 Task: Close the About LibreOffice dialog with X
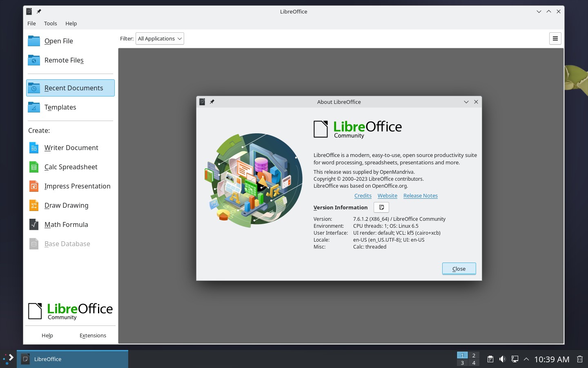click(x=476, y=102)
